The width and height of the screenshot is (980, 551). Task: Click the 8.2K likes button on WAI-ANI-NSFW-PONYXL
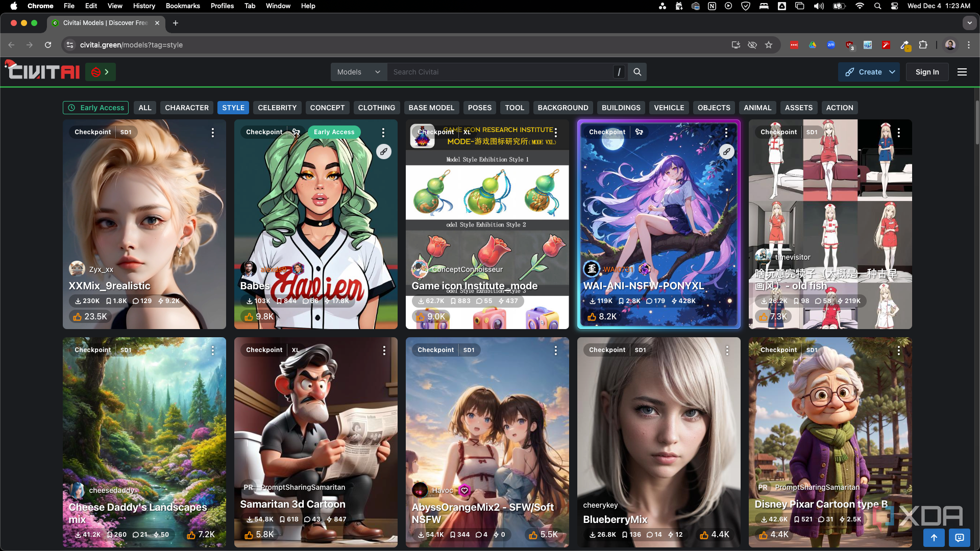[x=602, y=317]
